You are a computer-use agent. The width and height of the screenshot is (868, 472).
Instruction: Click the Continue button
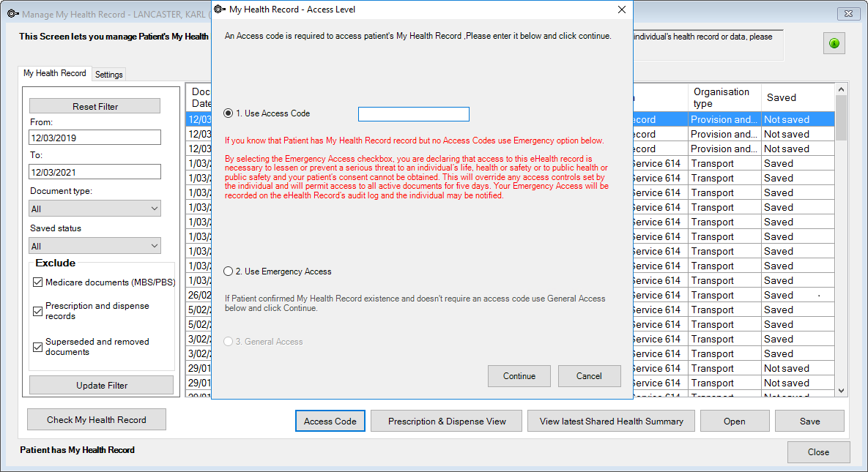pos(519,376)
